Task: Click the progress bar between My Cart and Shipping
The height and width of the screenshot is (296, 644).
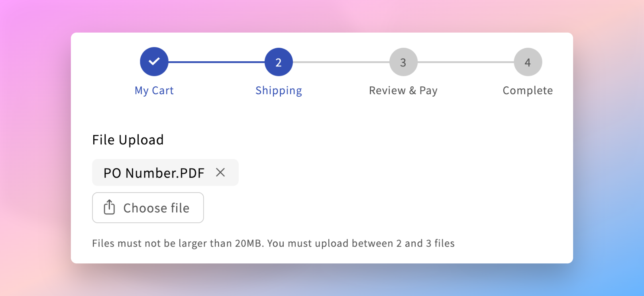Action: tap(217, 62)
